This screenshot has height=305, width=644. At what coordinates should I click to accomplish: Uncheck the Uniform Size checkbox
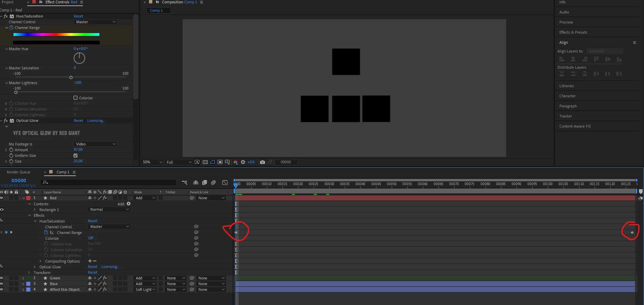point(75,156)
